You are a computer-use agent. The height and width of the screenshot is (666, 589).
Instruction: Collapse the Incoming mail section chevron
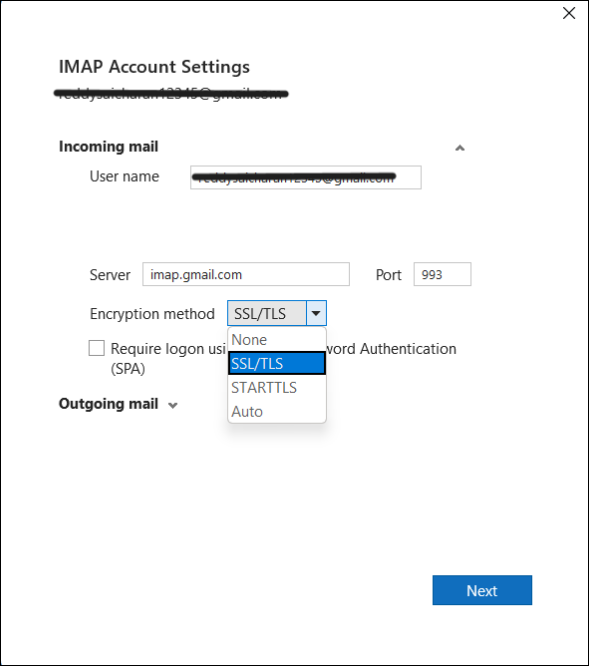pos(459,148)
